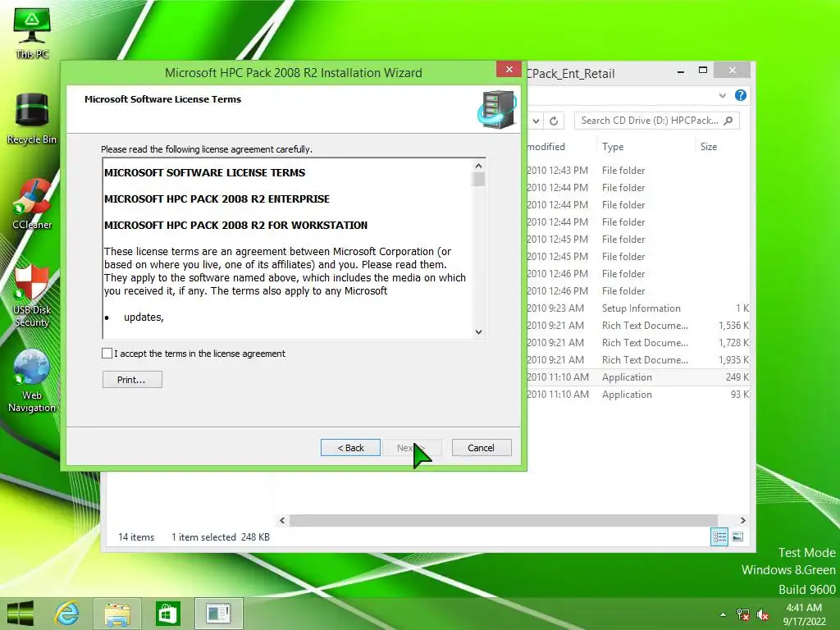Expand the Explorer ribbon chevron
Screen dimensions: 840x630
pyautogui.click(x=722, y=95)
